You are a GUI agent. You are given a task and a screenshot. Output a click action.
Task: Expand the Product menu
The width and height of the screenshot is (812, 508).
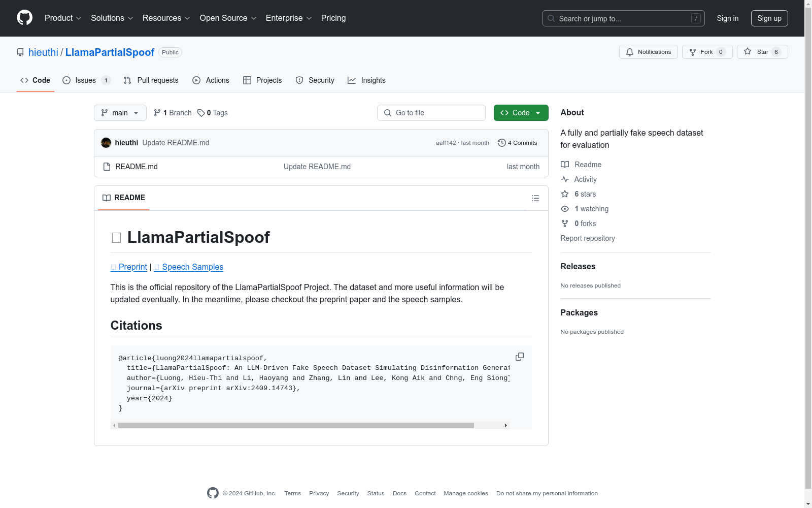click(x=63, y=18)
